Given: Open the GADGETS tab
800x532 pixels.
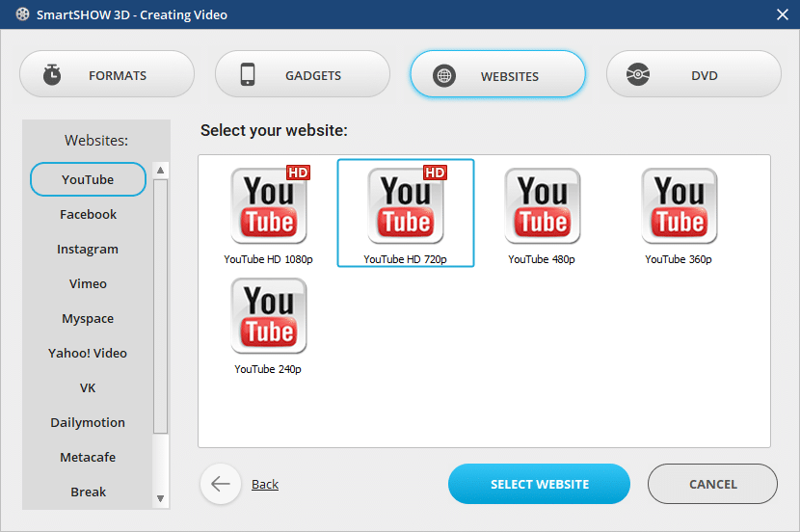Looking at the screenshot, I should (303, 74).
